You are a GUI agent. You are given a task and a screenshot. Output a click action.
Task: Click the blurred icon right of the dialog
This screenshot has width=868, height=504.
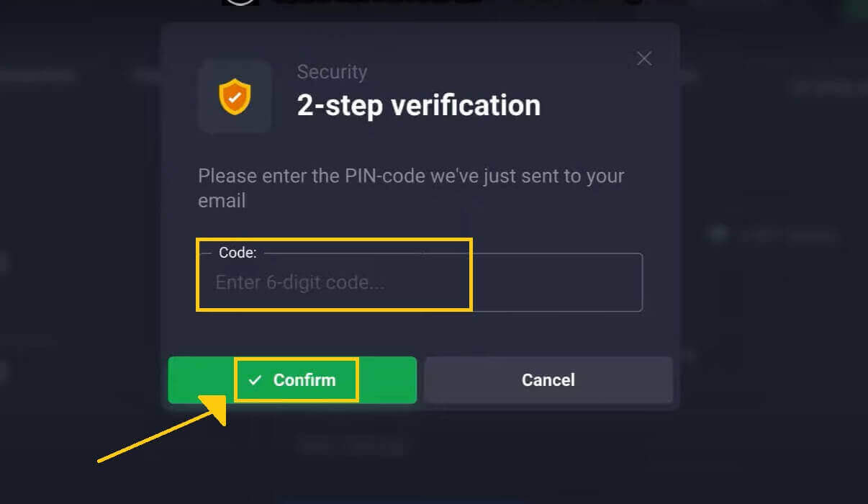(x=717, y=235)
